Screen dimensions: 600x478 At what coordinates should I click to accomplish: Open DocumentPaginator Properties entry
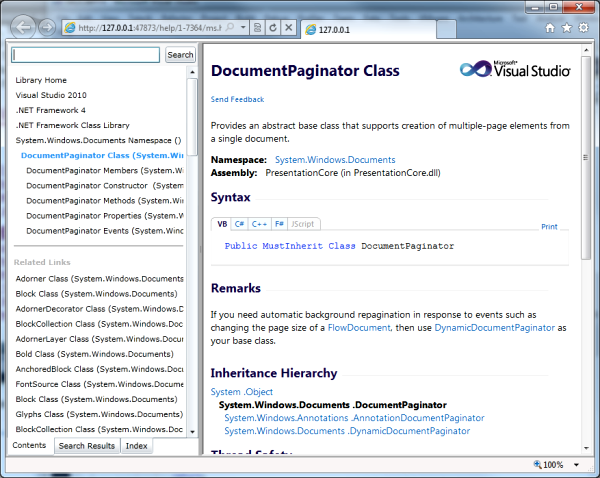(x=104, y=216)
